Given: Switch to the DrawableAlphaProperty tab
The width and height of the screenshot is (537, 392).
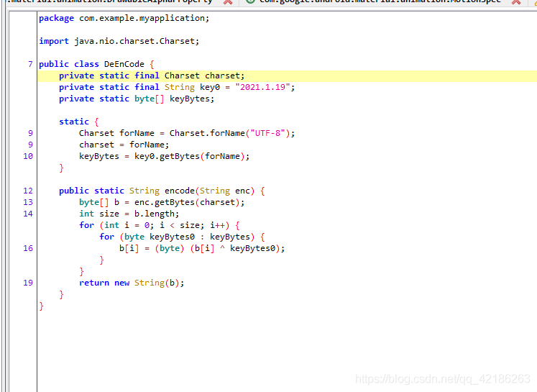Looking at the screenshot, I should 109,1.
